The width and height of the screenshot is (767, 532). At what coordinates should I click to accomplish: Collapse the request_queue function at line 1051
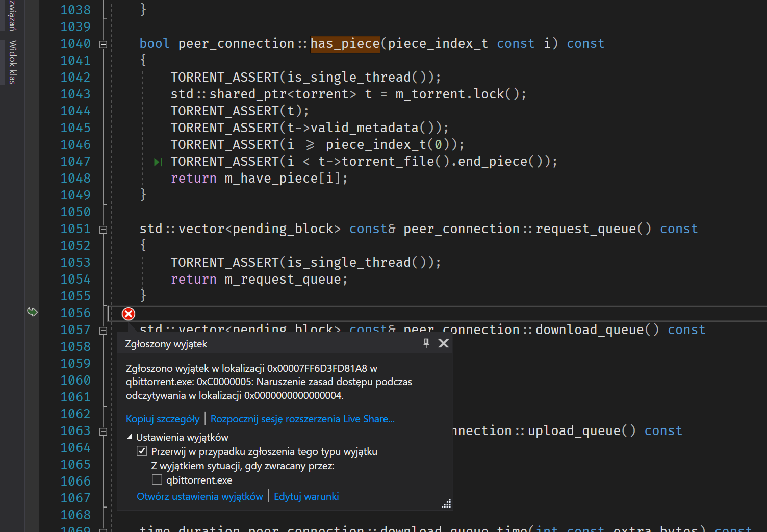pos(103,229)
